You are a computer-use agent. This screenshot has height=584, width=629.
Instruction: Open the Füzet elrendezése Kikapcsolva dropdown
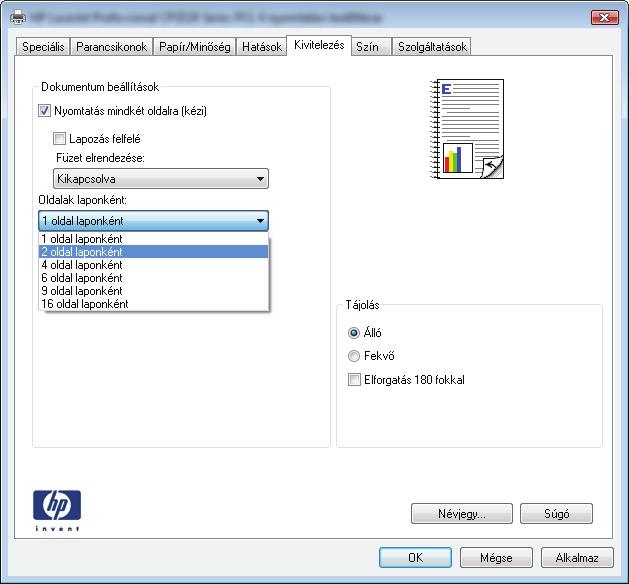pos(161,178)
